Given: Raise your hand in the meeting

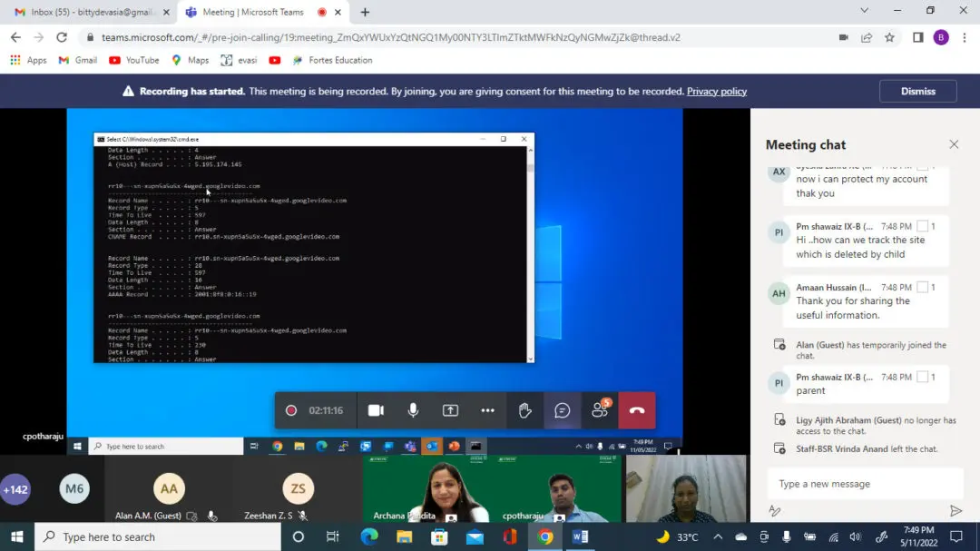Looking at the screenshot, I should (524, 410).
